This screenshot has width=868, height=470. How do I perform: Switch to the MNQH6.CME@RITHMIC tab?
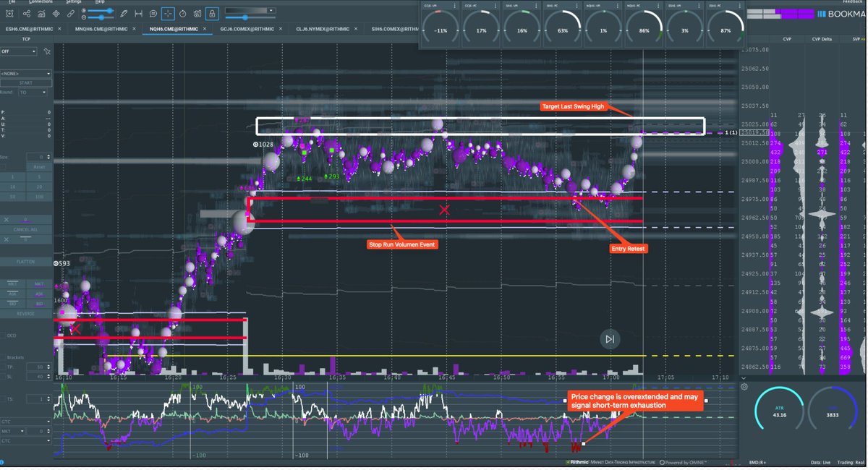pos(101,29)
